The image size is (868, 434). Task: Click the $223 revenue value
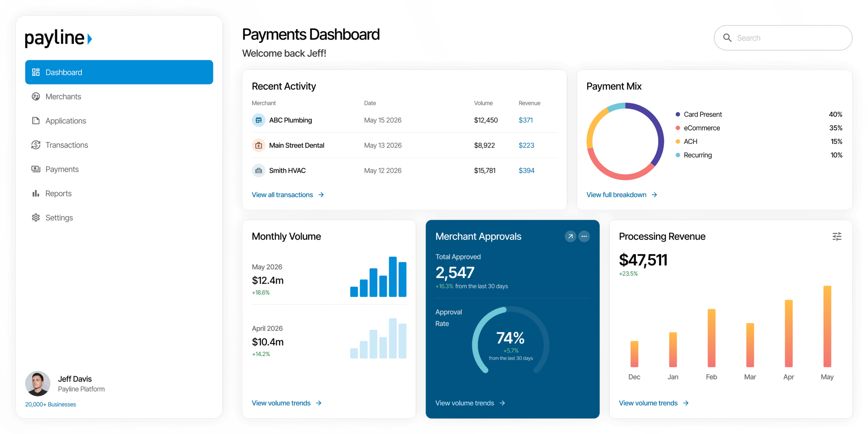pyautogui.click(x=526, y=145)
